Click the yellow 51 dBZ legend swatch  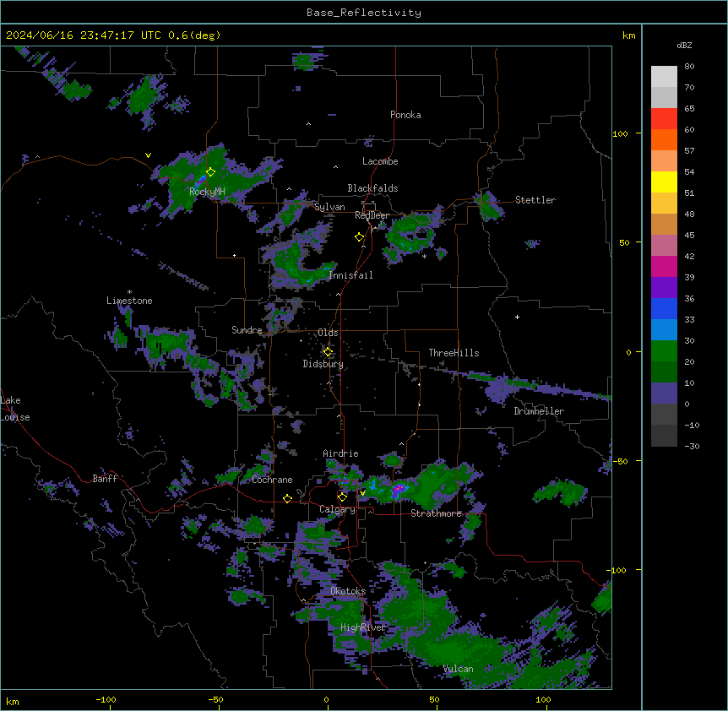664,182
